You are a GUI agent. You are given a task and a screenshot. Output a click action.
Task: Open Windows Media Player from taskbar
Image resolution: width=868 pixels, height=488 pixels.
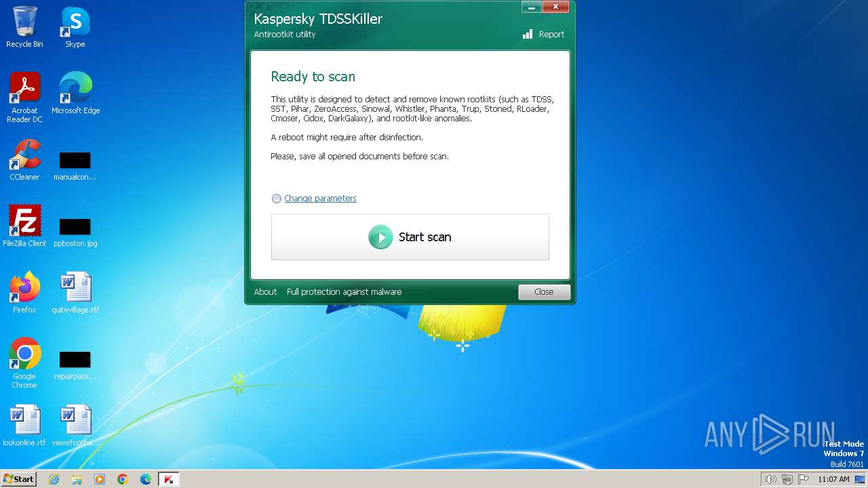click(x=100, y=479)
